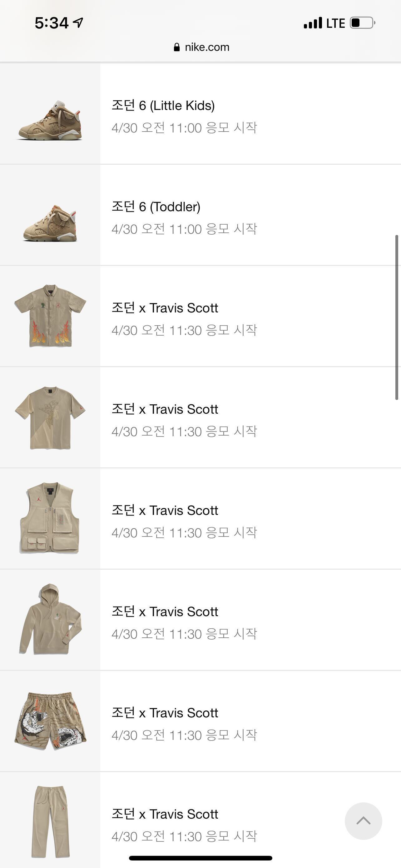The image size is (401, 868).
Task: Open the flame button-up shirt thumbnail
Action: click(x=50, y=316)
